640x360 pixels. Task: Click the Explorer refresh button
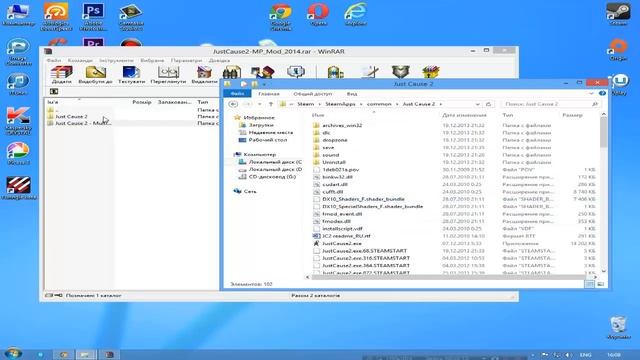489,104
